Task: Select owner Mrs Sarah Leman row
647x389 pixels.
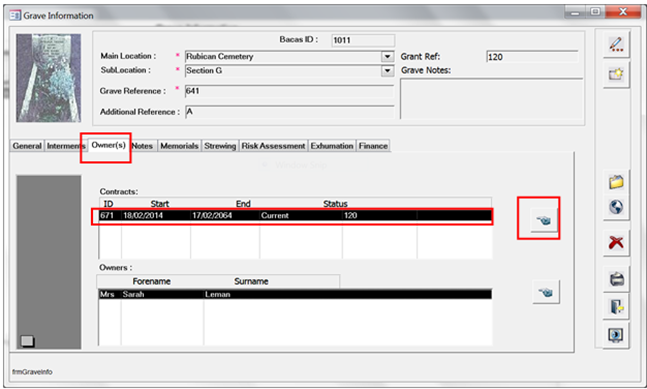Action: [295, 294]
